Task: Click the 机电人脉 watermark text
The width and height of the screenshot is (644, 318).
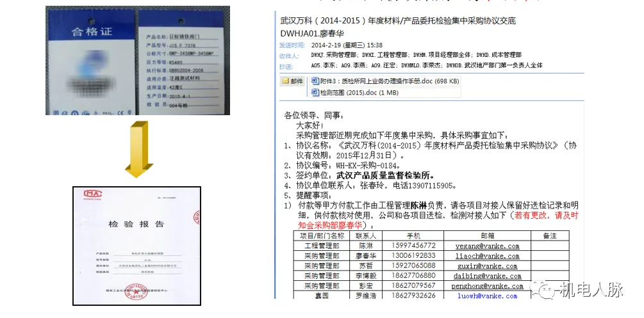Action: pyautogui.click(x=592, y=291)
